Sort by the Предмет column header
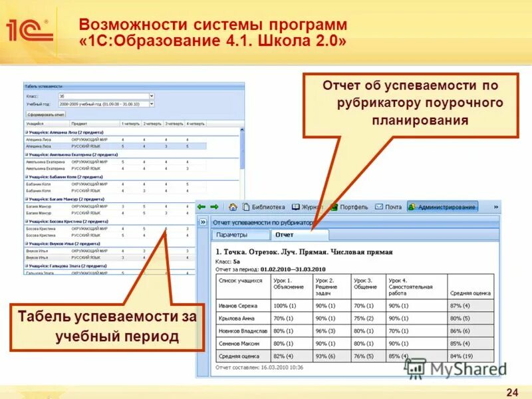The height and width of the screenshot is (399, 532). (95, 124)
